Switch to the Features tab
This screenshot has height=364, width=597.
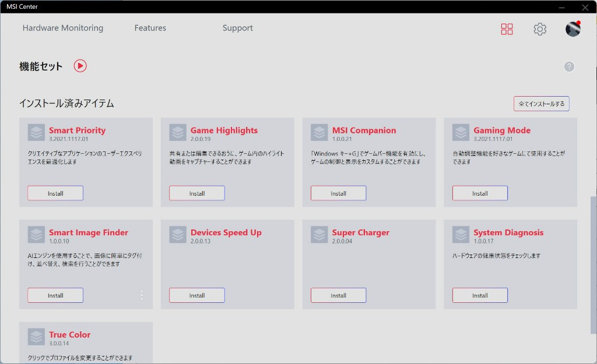click(150, 28)
